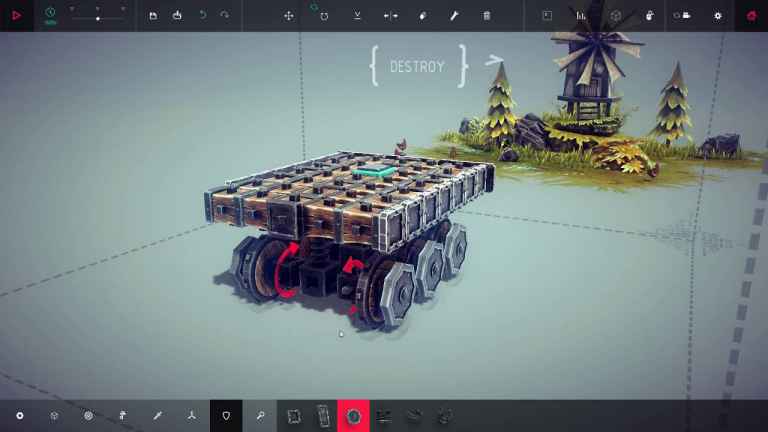The height and width of the screenshot is (432, 768).
Task: Choose the red highlighted round block
Action: (353, 415)
